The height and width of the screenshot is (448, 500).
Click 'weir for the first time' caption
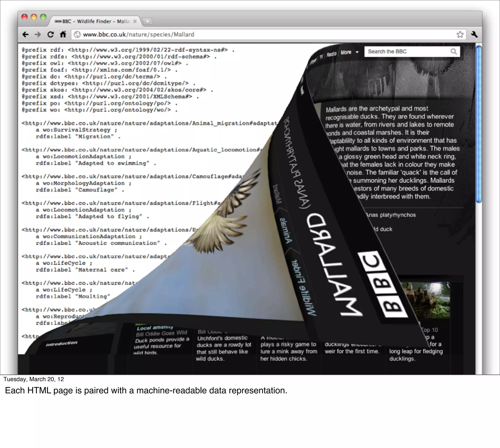coord(352,351)
